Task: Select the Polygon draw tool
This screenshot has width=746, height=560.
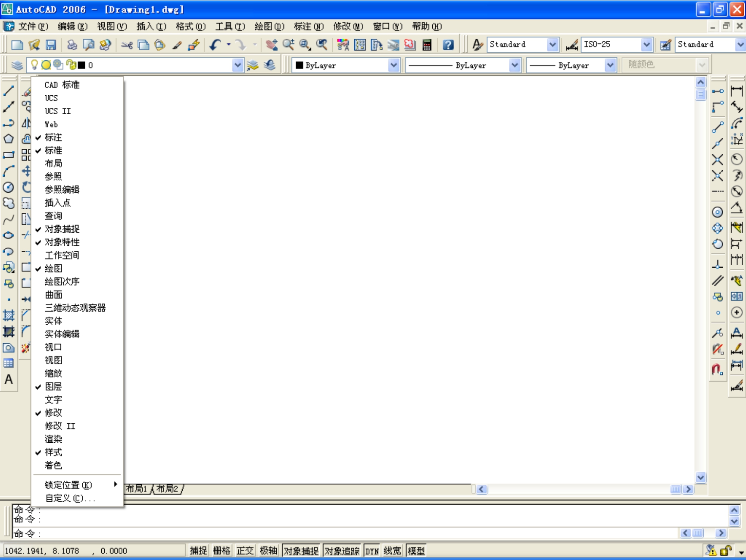Action: click(x=9, y=139)
